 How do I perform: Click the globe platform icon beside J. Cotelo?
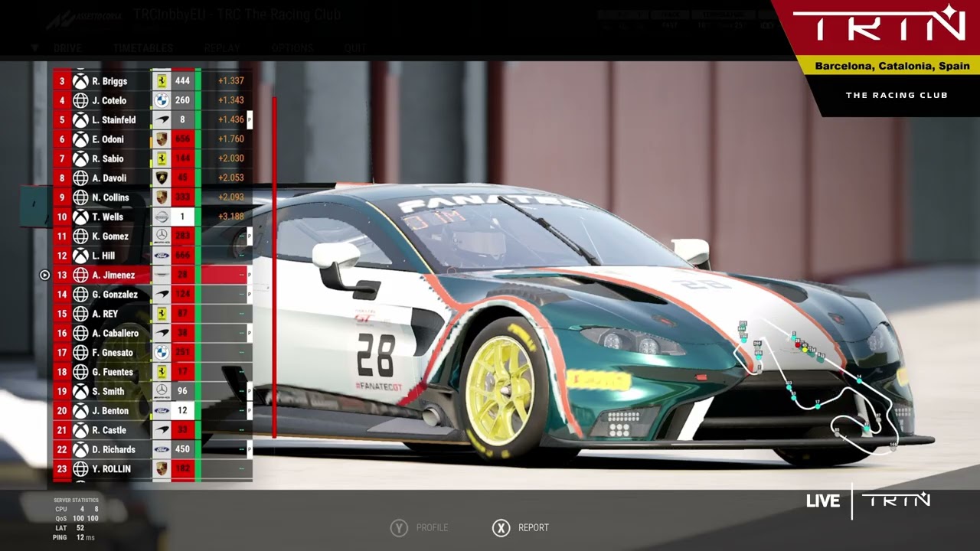coord(80,100)
